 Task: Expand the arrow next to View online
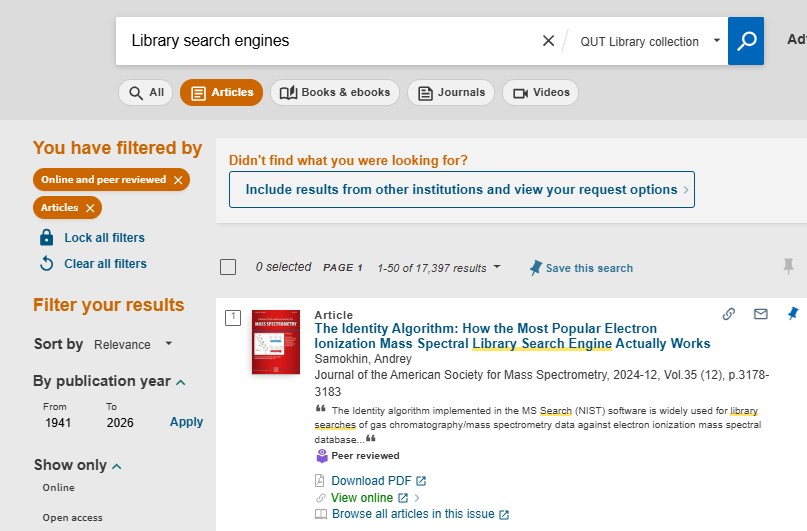point(417,498)
